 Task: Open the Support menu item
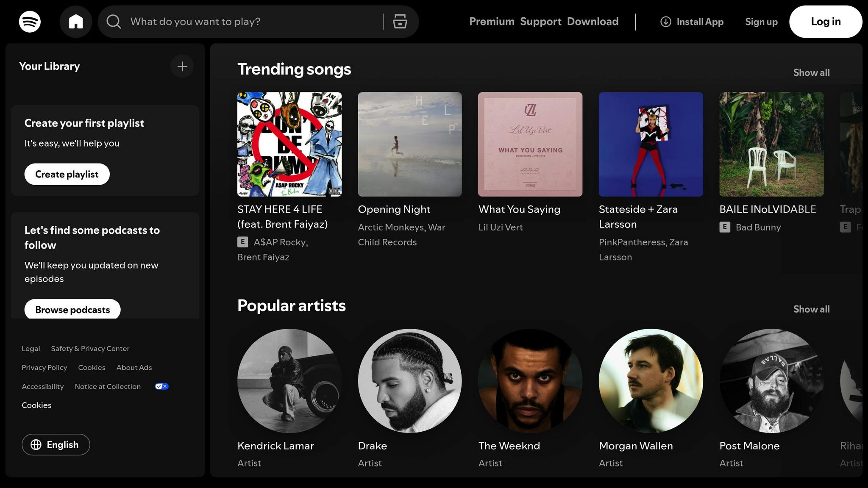pyautogui.click(x=540, y=21)
